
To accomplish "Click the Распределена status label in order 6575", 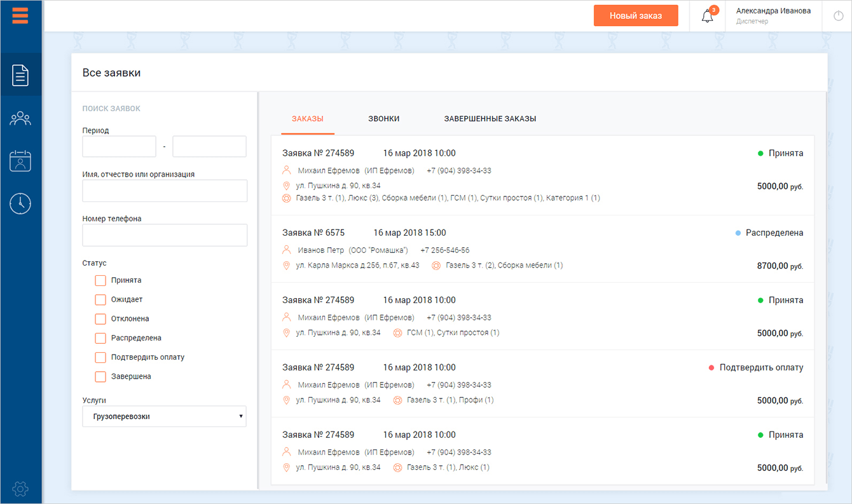I will pos(774,233).
